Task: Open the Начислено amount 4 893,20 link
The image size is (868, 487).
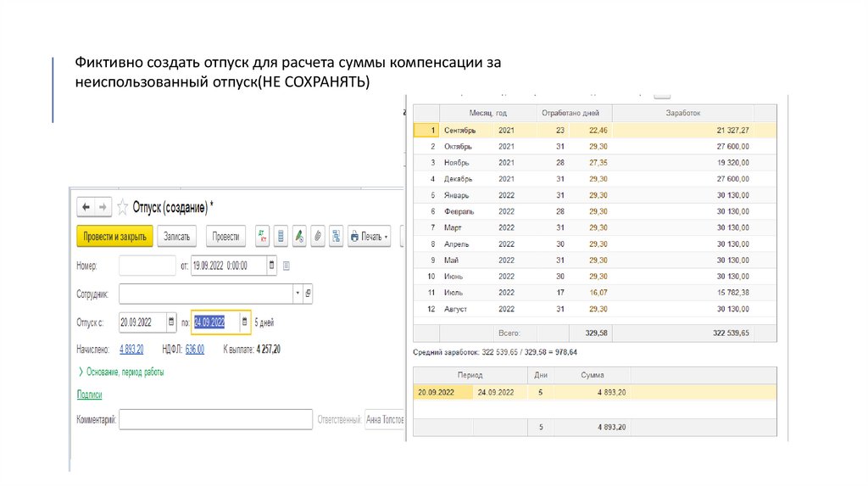Action: tap(131, 349)
